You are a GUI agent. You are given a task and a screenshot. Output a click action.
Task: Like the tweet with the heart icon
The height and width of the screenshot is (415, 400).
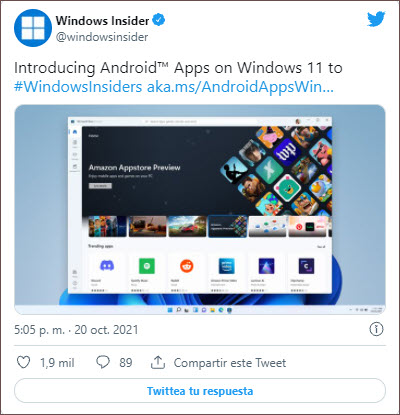pos(23,362)
